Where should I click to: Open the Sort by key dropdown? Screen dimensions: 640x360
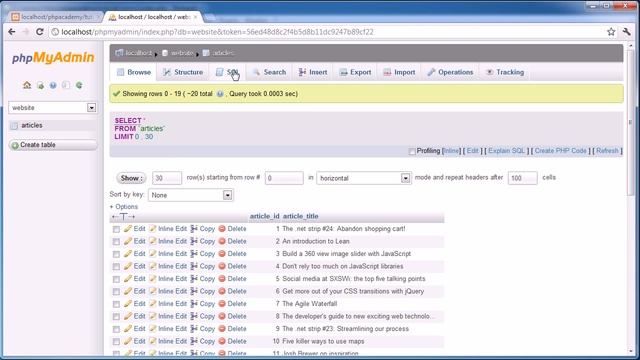[190, 195]
